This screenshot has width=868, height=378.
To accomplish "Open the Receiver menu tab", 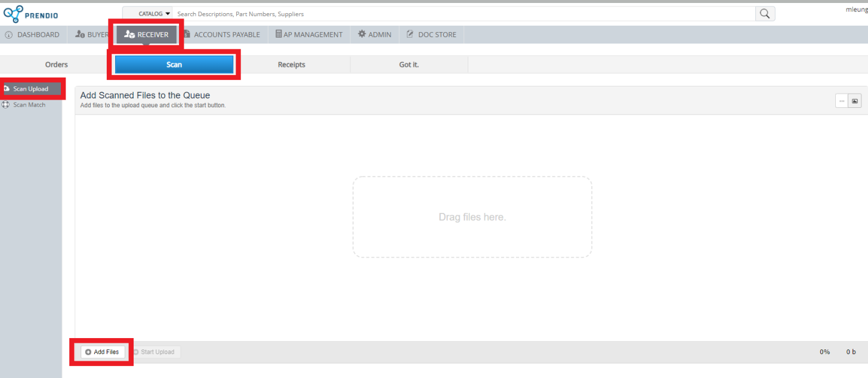I will pos(147,35).
